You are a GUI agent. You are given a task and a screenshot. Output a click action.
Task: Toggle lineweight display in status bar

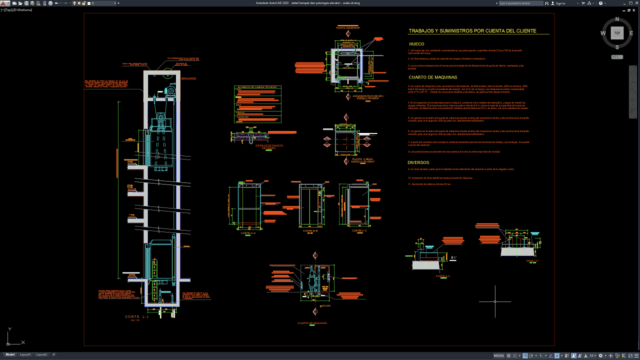567,356
